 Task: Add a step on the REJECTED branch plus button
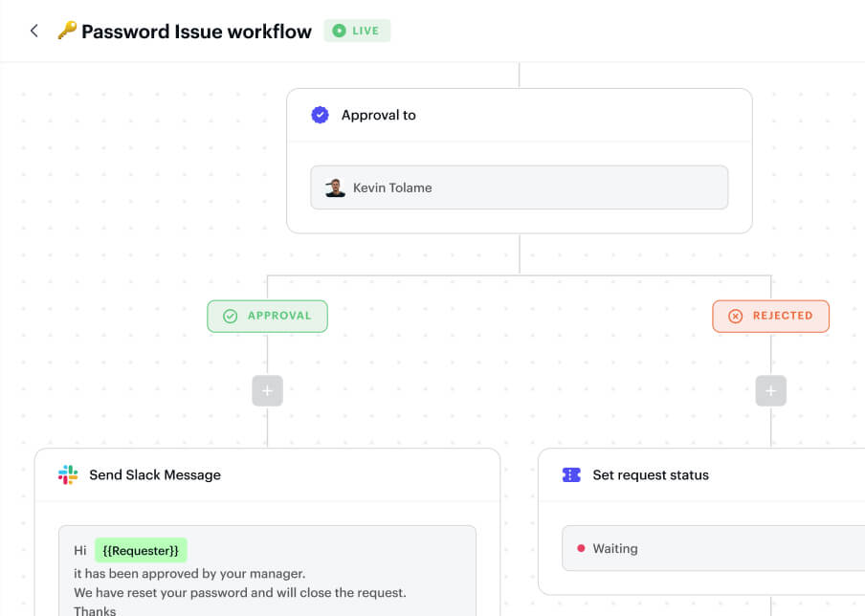[x=770, y=390]
